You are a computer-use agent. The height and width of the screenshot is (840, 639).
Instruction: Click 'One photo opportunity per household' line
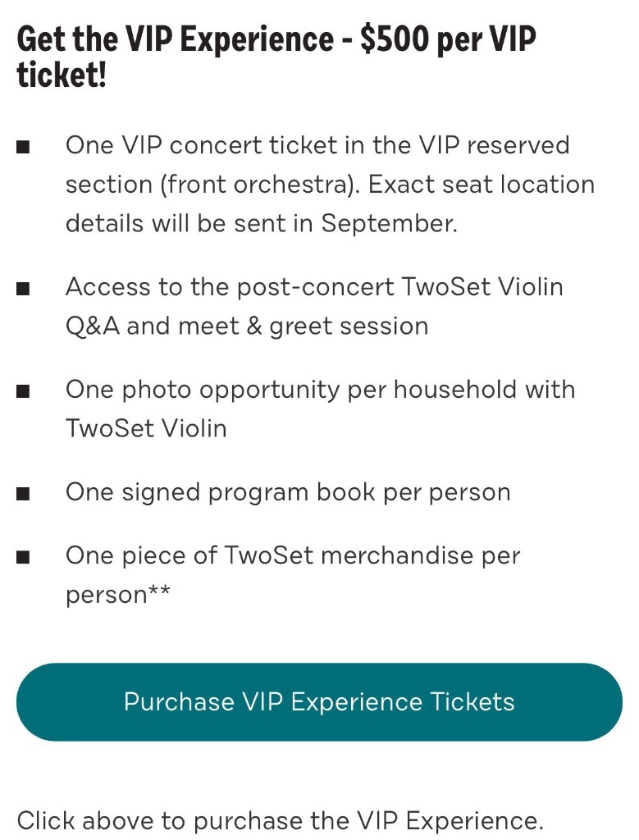point(320,390)
